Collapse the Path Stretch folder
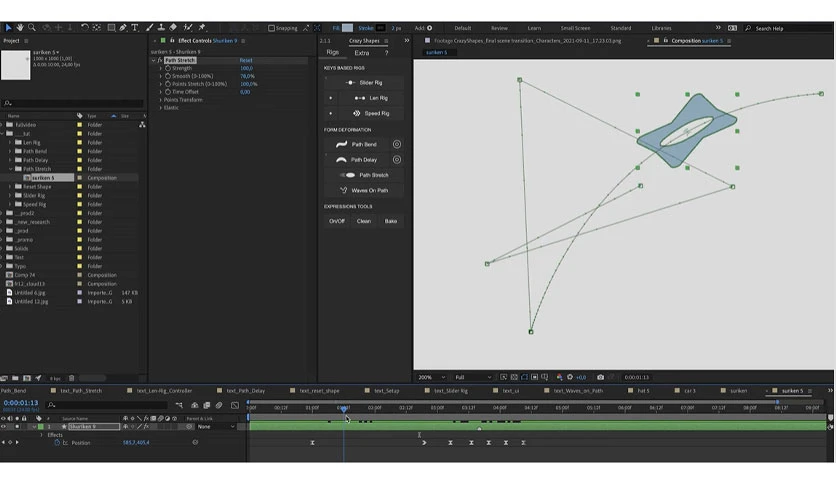Image resolution: width=836 pixels, height=484 pixels. 10,169
